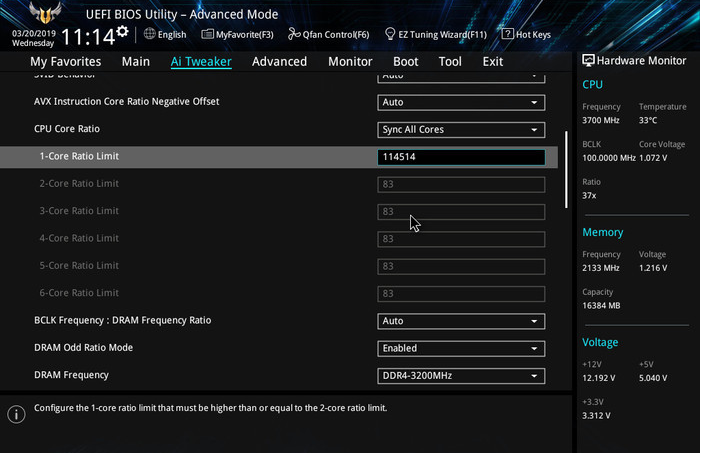Open the My Favorites tab
Viewport: 701px width, 453px height.
pyautogui.click(x=65, y=61)
